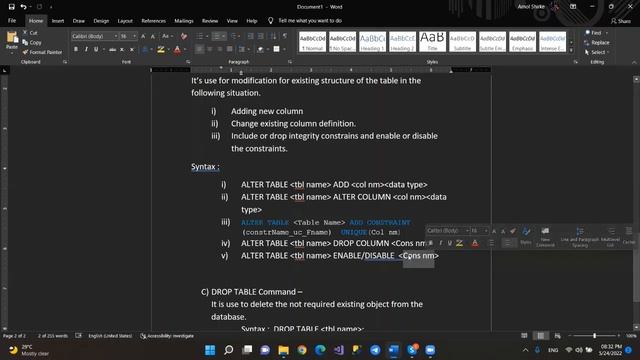Open Telegram from the taskbar
Screen dimensions: 640x360
tap(375, 350)
